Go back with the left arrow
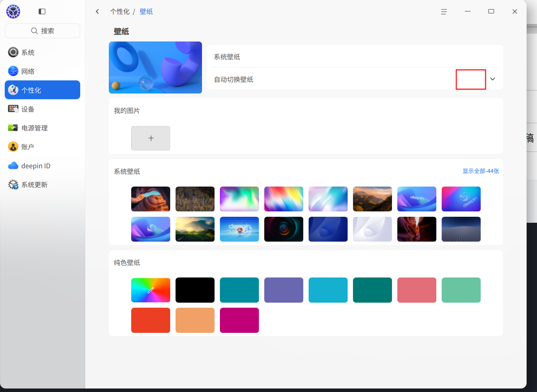 click(x=97, y=12)
